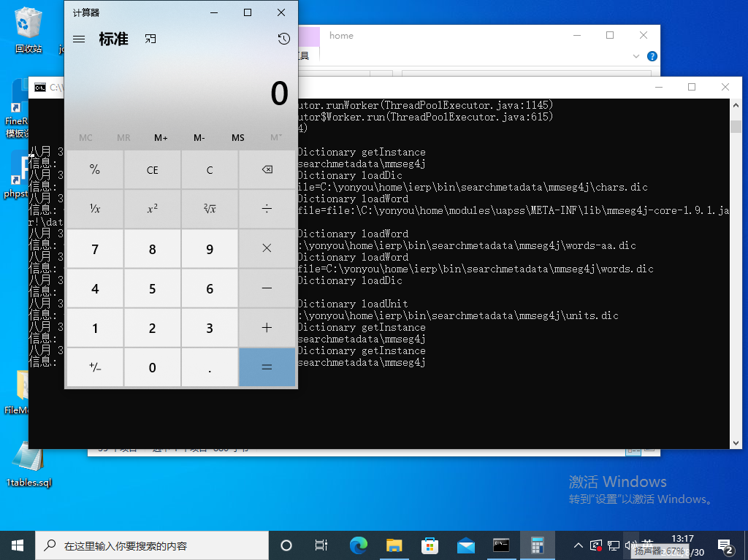Click digit 1 on calculator
This screenshot has height=560, width=748.
tap(95, 328)
